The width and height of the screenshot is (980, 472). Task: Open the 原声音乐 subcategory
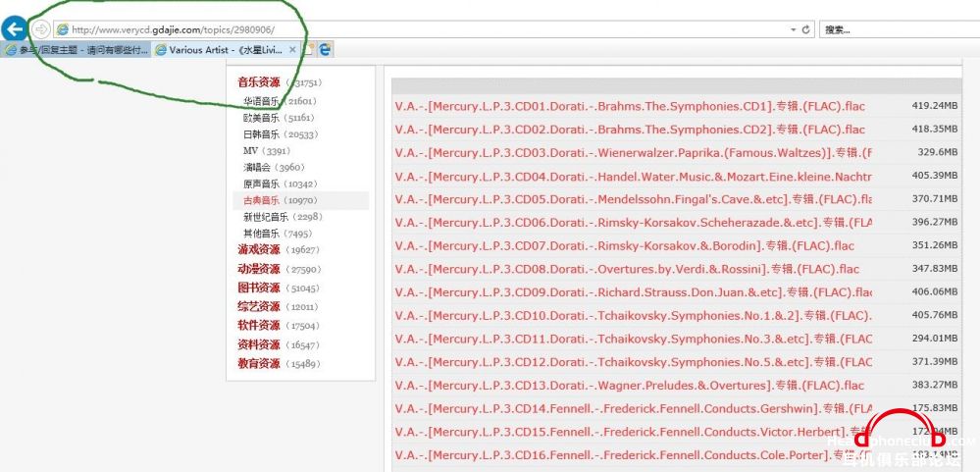coord(261,184)
